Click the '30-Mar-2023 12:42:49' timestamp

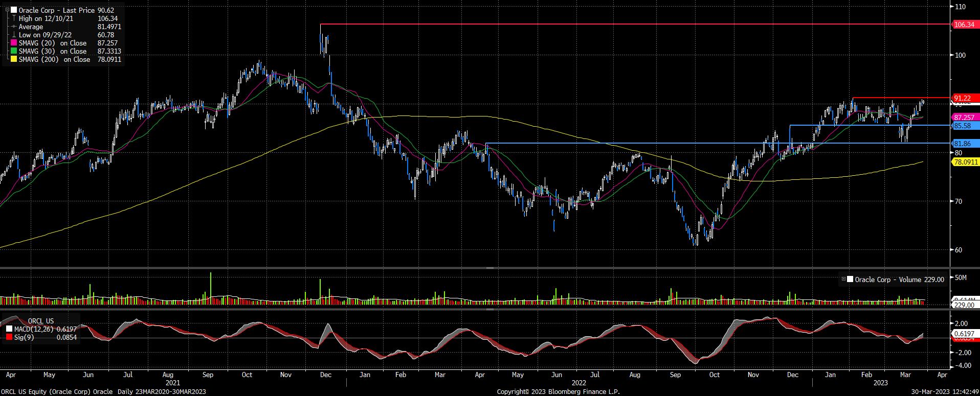(x=945, y=392)
